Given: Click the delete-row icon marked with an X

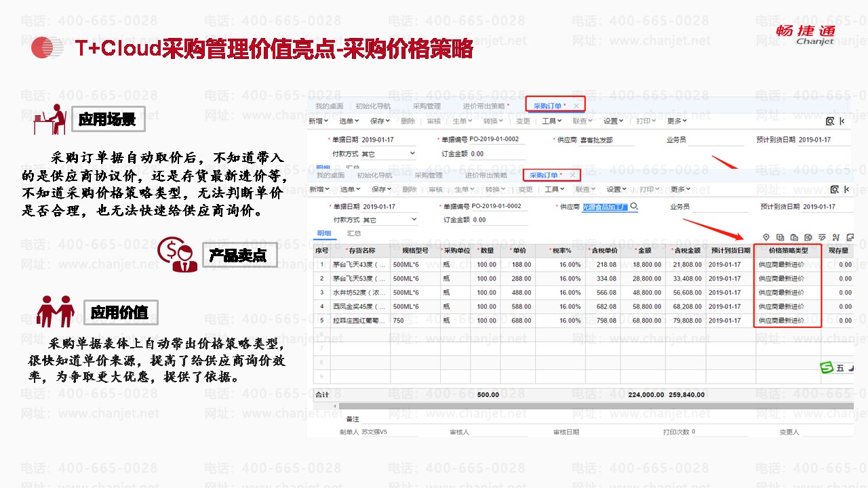Looking at the screenshot, I should point(808,237).
